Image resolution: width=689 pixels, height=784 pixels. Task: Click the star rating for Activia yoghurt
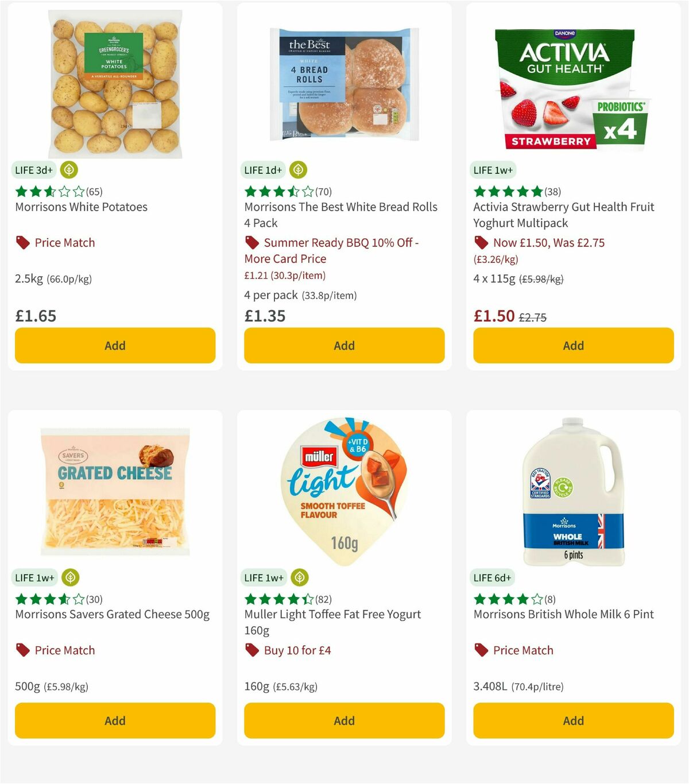508,191
